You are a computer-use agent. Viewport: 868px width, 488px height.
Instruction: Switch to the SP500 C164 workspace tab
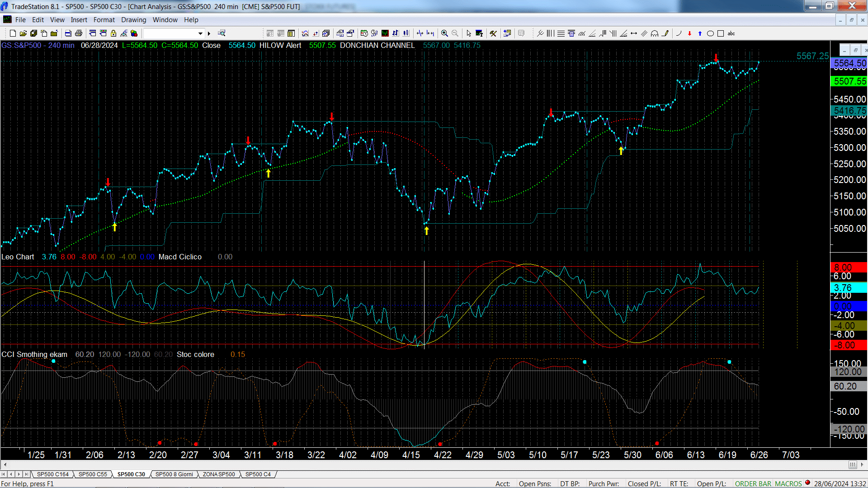[x=53, y=474]
